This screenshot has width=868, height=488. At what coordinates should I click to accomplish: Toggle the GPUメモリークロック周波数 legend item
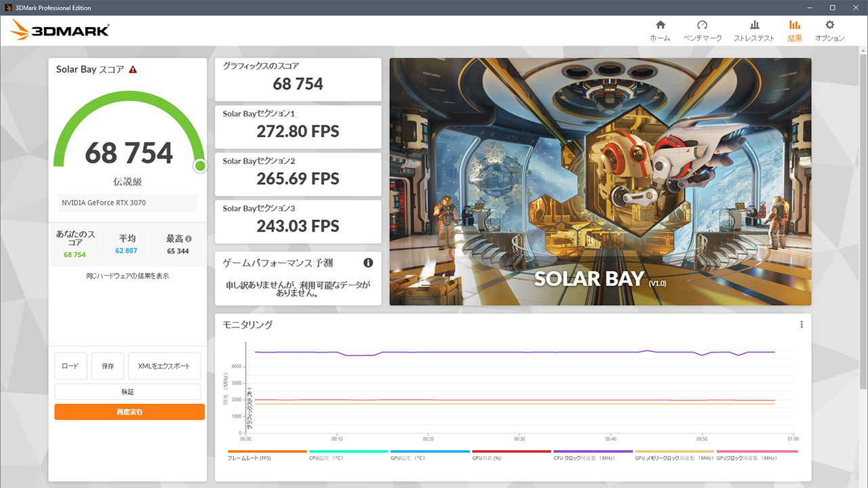(674, 455)
